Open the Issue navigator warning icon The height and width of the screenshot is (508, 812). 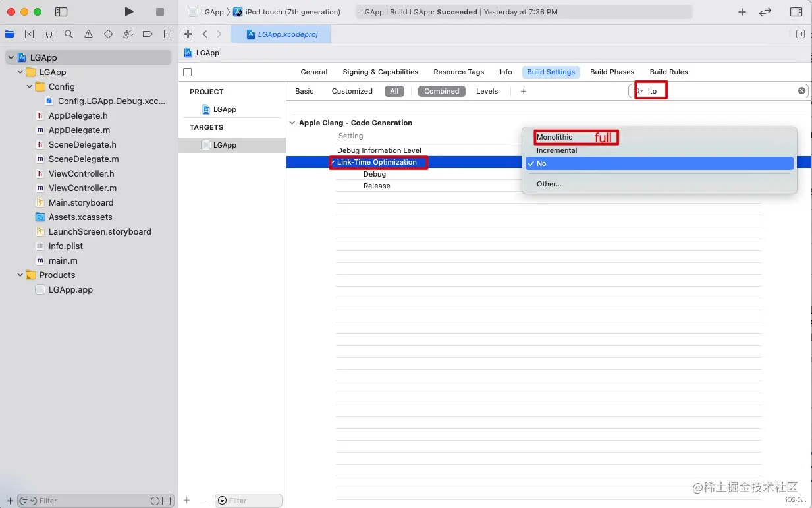click(89, 34)
